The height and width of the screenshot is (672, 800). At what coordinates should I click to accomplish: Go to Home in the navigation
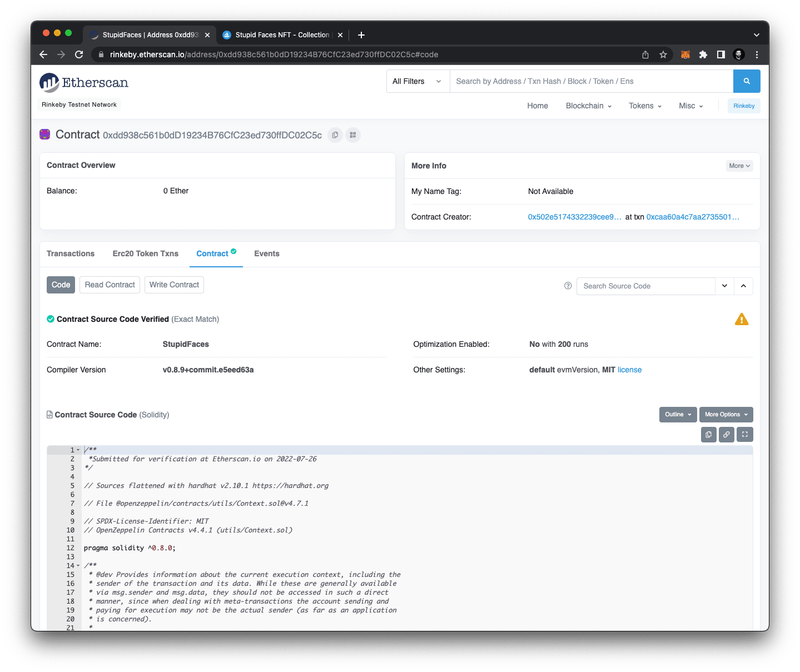point(538,106)
